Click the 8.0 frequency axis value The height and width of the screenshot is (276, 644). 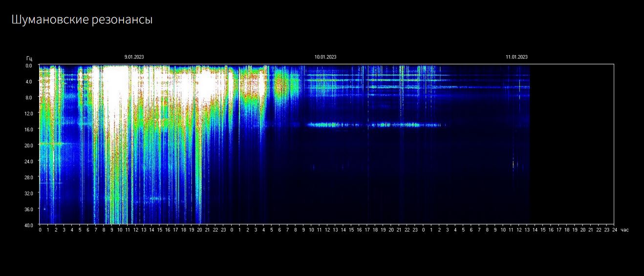[x=29, y=97]
